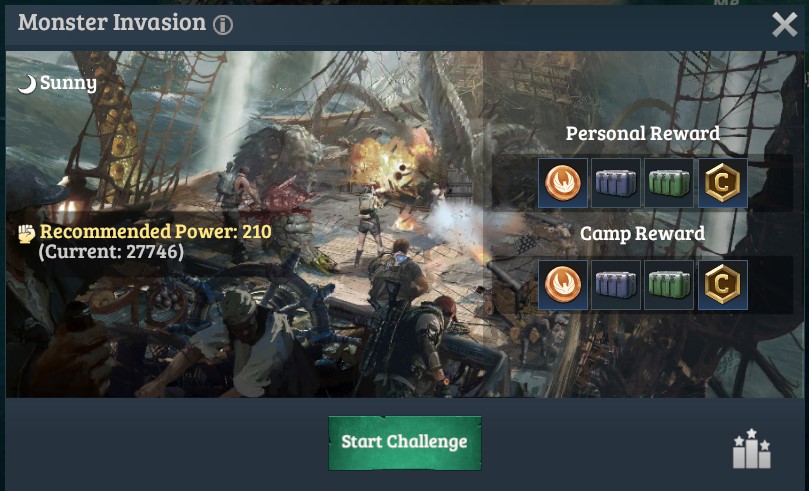809x491 pixels.
Task: Click the moon weather icon beside Sunny
Action: [27, 84]
